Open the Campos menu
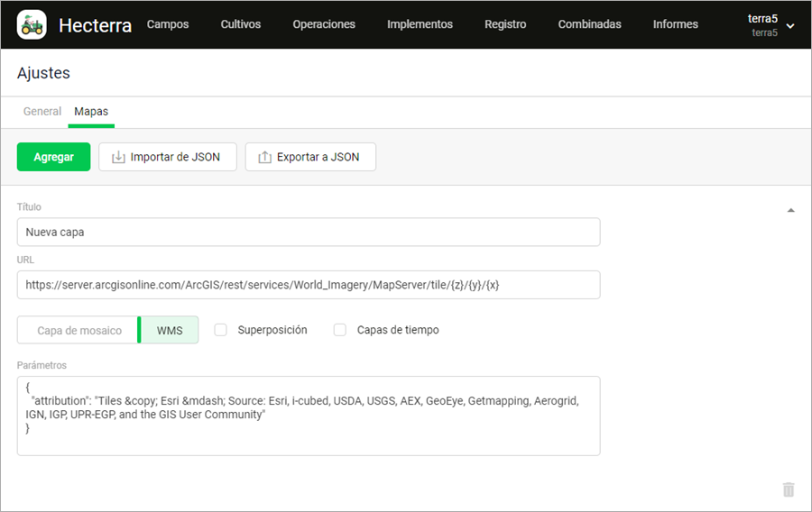 tap(168, 24)
